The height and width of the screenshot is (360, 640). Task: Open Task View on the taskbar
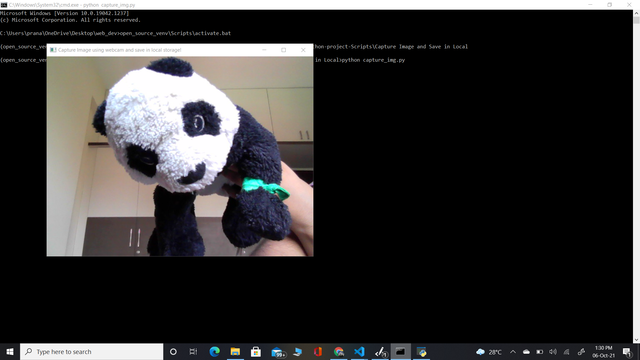193,351
